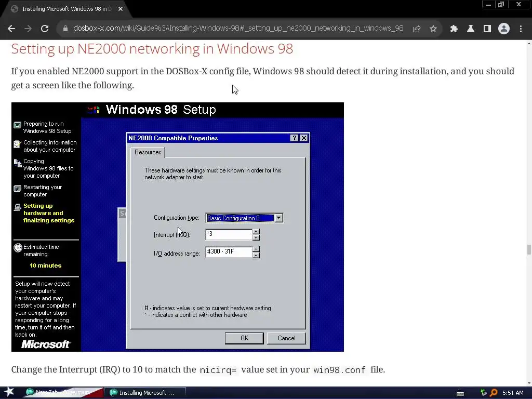Click the X button of NE2000 dialog
The height and width of the screenshot is (399, 532).
tap(304, 138)
